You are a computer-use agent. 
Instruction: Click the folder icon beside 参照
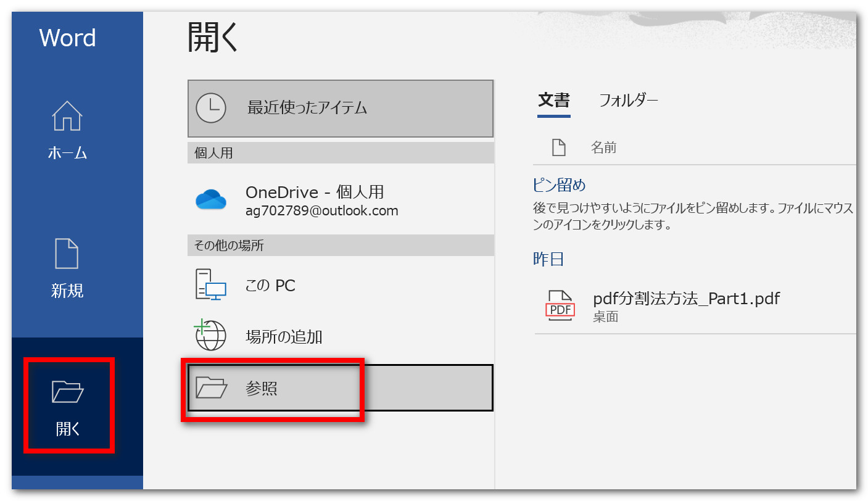211,387
